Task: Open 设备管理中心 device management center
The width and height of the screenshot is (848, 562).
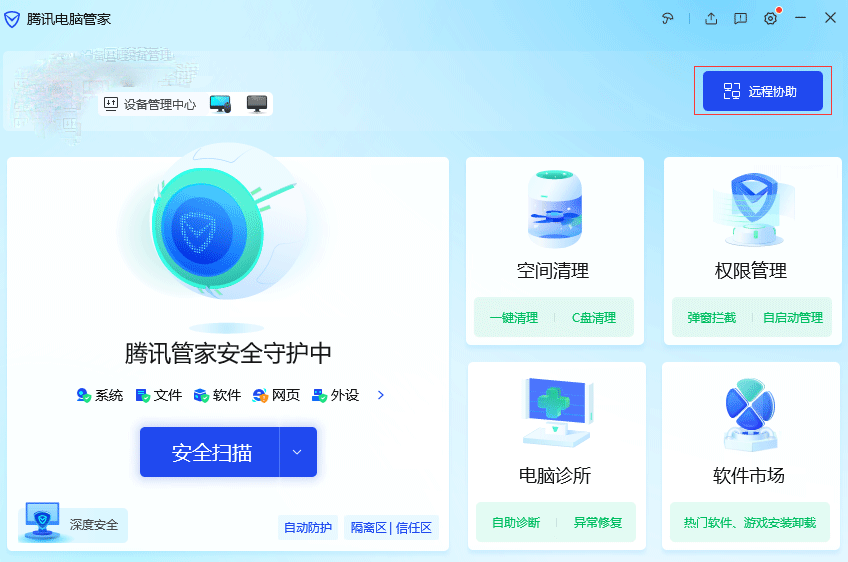Action: pos(150,104)
